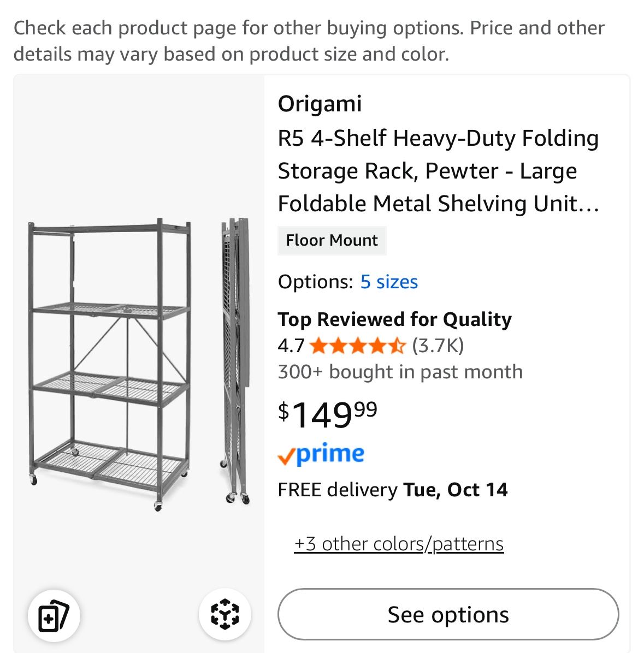Click the Top Reviewed for Quality label
644x653 pixels.
click(394, 319)
